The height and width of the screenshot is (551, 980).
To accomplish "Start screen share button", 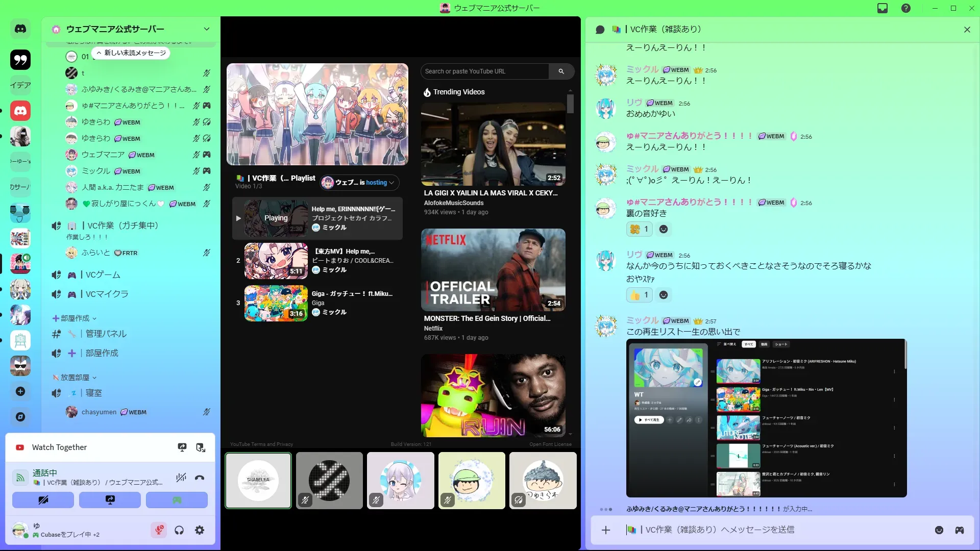I will (x=110, y=500).
